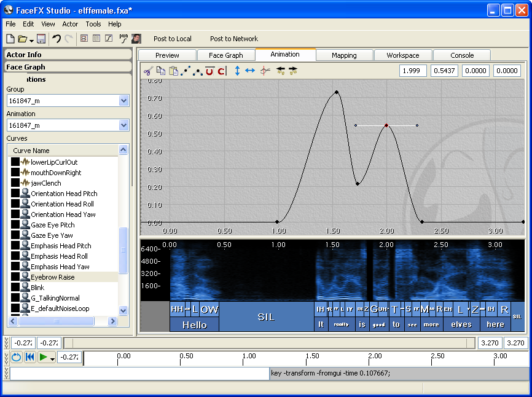Open the Animation dropdown list

coord(123,125)
